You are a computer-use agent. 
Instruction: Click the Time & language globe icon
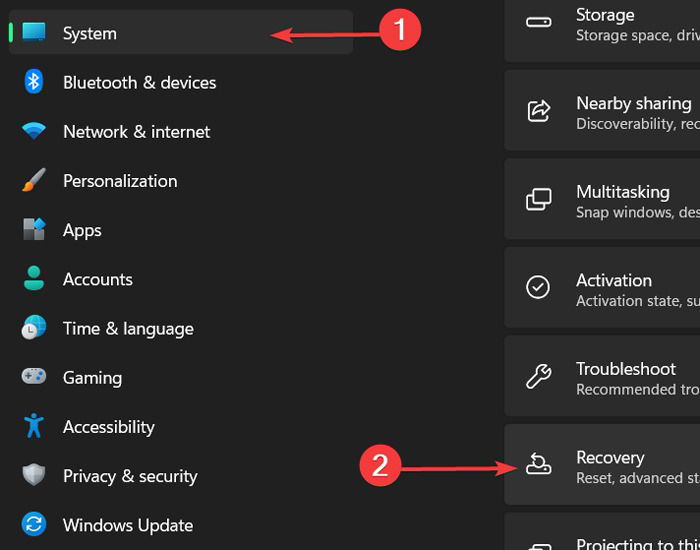[x=33, y=327]
